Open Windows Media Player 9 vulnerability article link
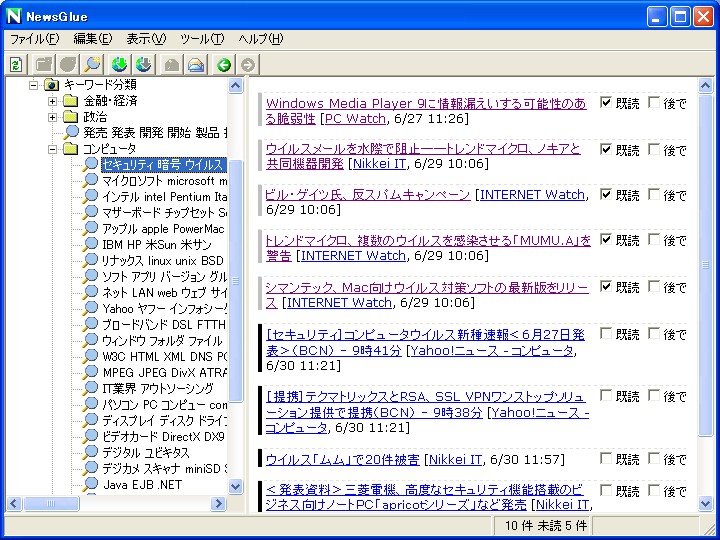The height and width of the screenshot is (540, 720). (x=426, y=111)
